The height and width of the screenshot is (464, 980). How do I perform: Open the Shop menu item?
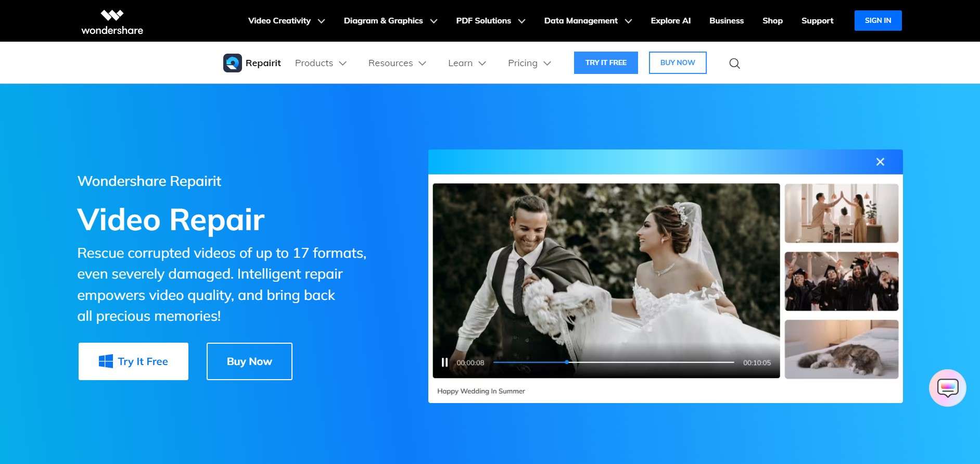(x=772, y=21)
